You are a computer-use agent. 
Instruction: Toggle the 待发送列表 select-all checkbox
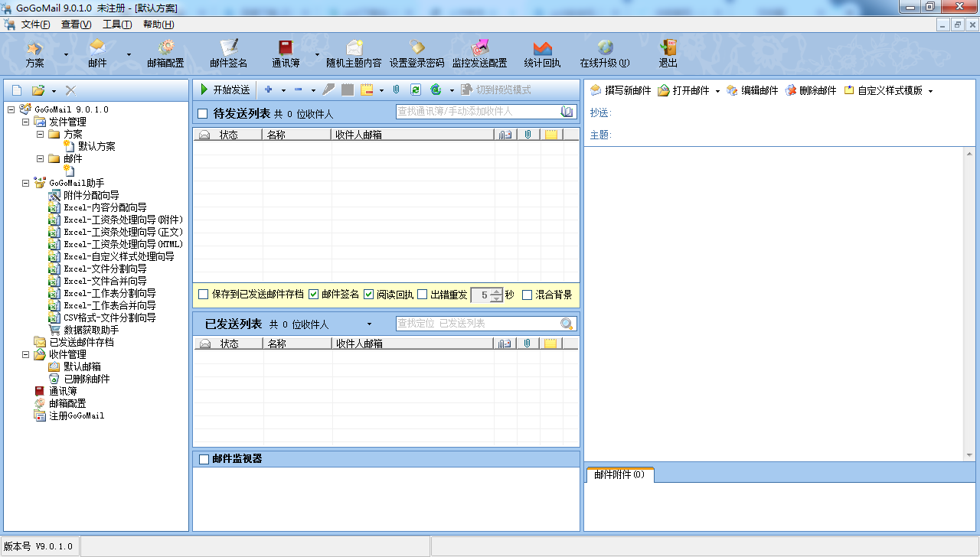[203, 114]
